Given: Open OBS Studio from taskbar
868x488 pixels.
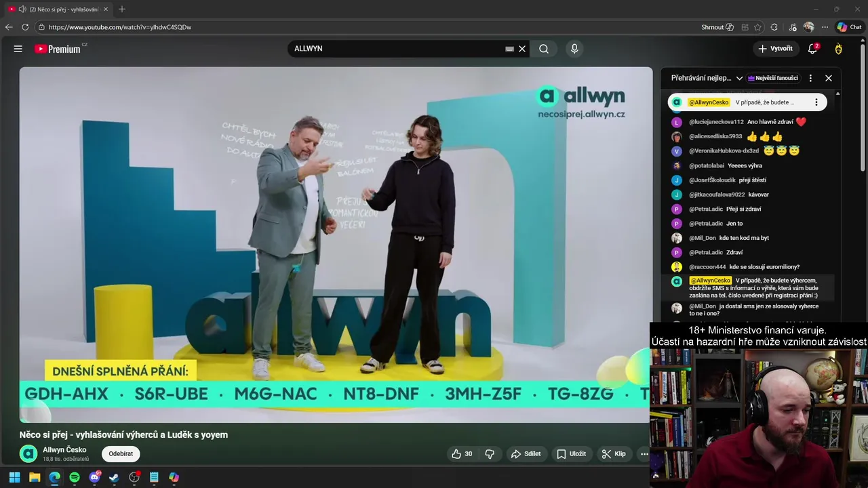Looking at the screenshot, I should [x=134, y=477].
